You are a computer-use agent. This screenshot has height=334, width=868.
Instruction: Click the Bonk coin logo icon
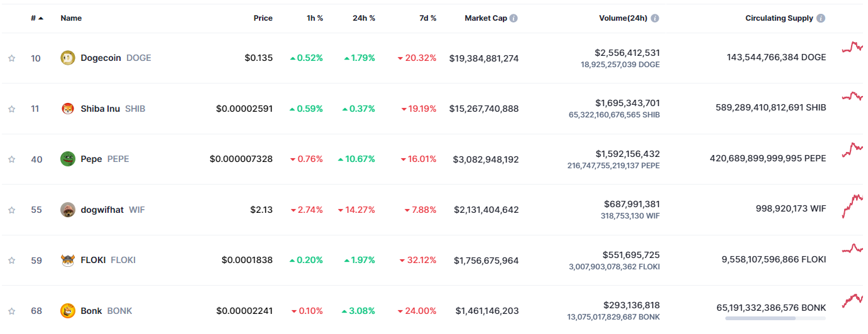67,311
